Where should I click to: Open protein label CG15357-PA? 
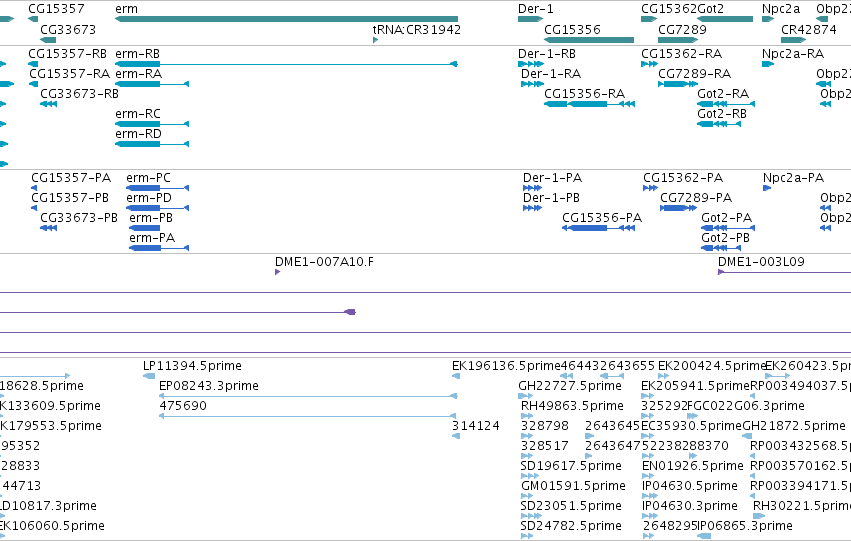pos(71,177)
